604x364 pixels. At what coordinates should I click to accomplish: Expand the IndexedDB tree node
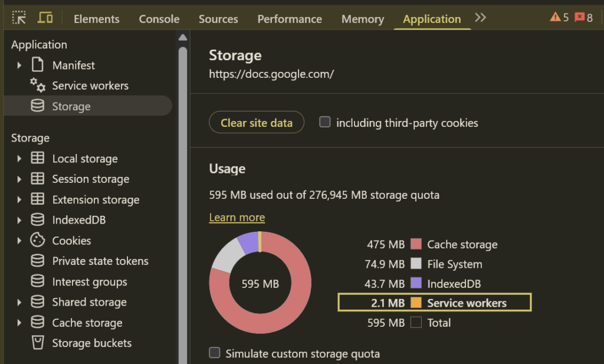point(19,220)
